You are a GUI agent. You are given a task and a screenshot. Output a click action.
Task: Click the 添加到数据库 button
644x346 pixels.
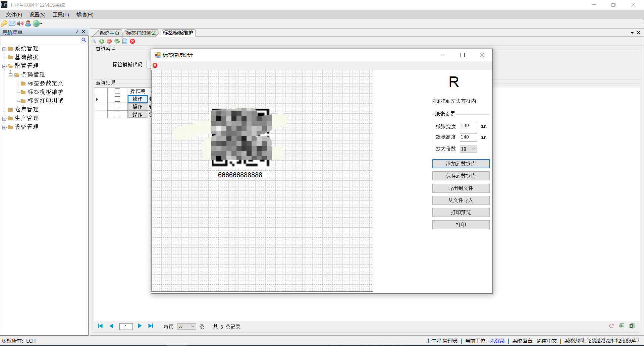(x=461, y=164)
